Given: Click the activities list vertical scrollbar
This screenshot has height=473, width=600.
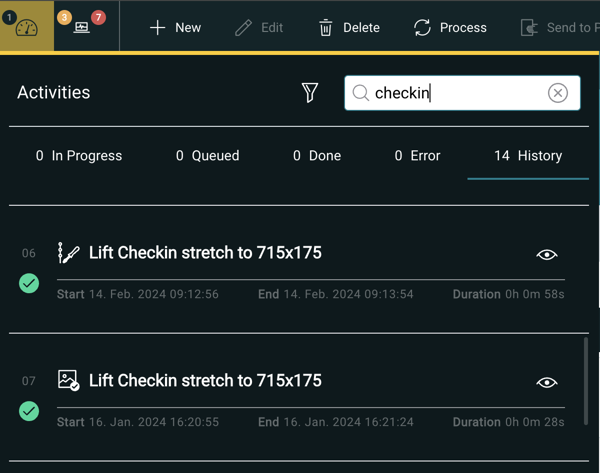Looking at the screenshot, I should [x=585, y=380].
